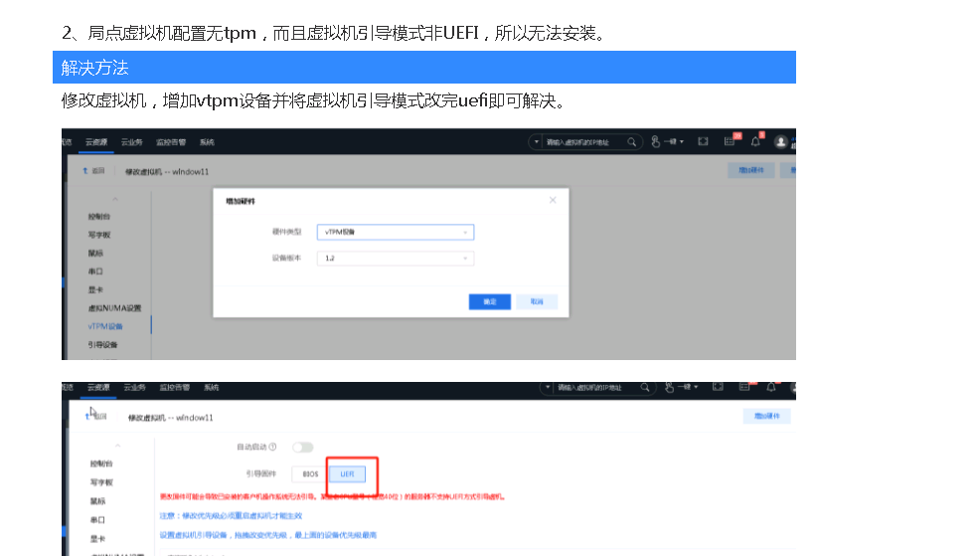Switch to the 云业务 tab in the boot firmware screenshot
980x556 pixels.
click(135, 388)
